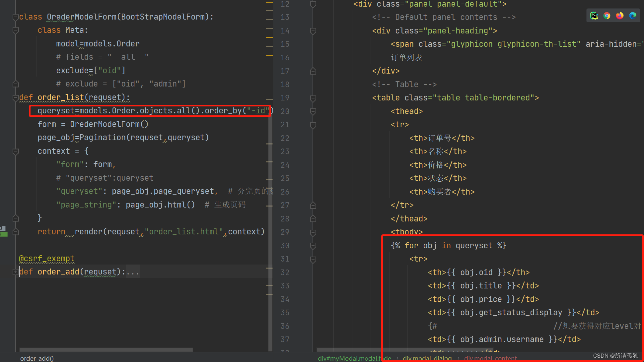Click the return render(...) statement

[151, 232]
